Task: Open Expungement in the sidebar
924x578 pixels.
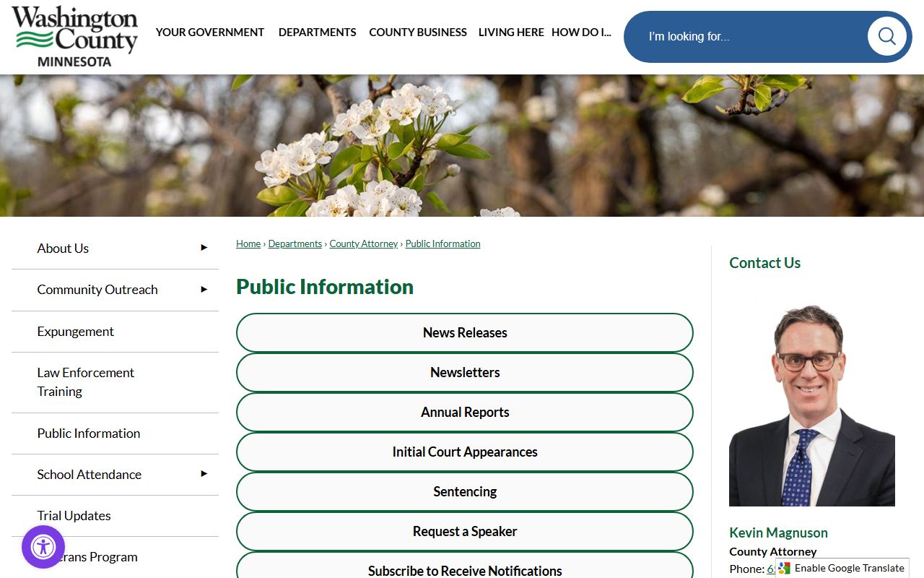Action: point(76,331)
